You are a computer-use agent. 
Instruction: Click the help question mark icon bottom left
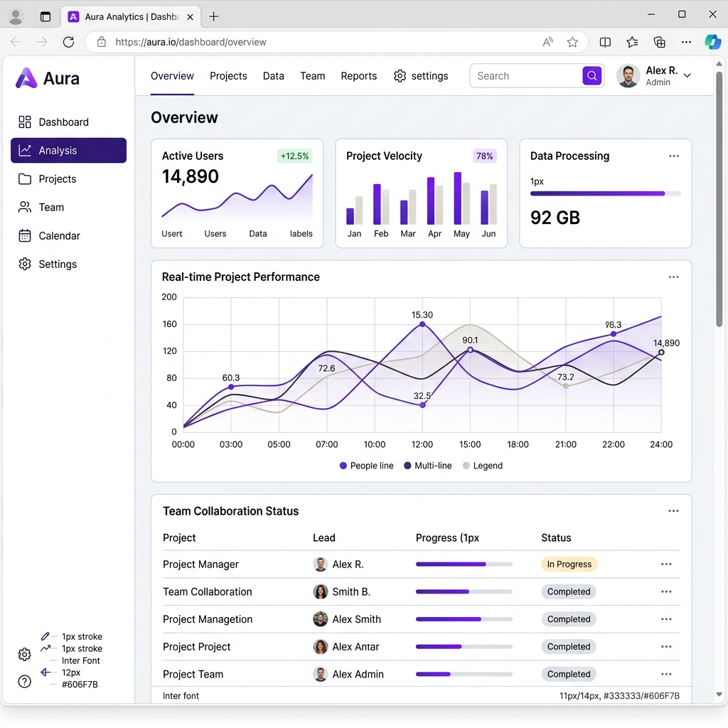click(x=24, y=681)
